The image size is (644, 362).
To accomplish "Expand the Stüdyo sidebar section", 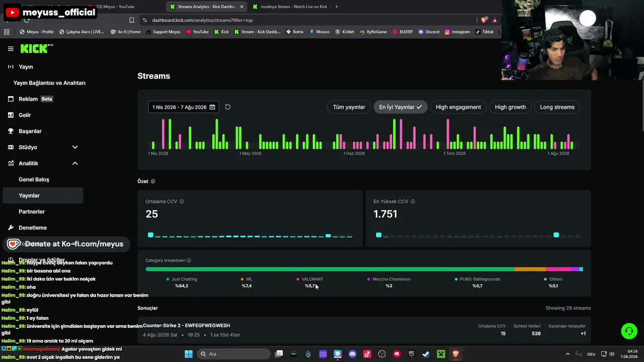I will (x=43, y=147).
